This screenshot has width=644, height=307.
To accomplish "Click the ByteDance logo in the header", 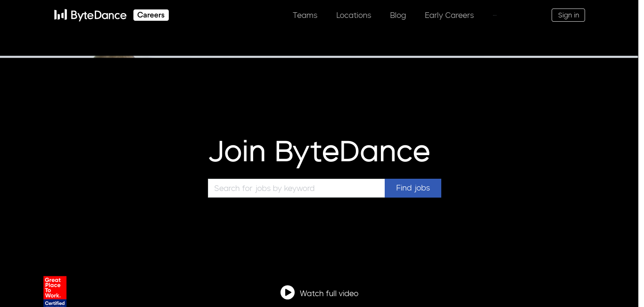I will tap(90, 15).
